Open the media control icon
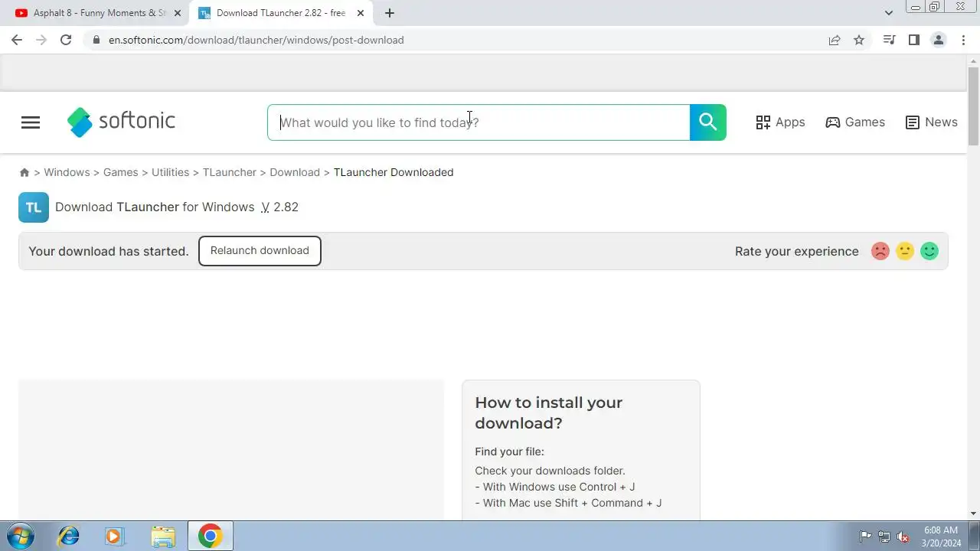The width and height of the screenshot is (980, 551). 889,40
